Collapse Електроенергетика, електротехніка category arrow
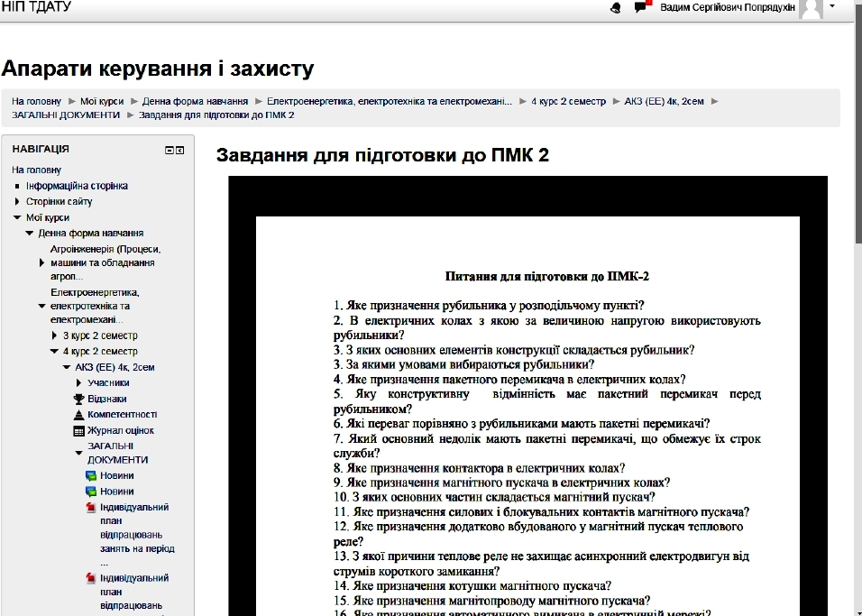Image resolution: width=862 pixels, height=616 pixels. (41, 307)
